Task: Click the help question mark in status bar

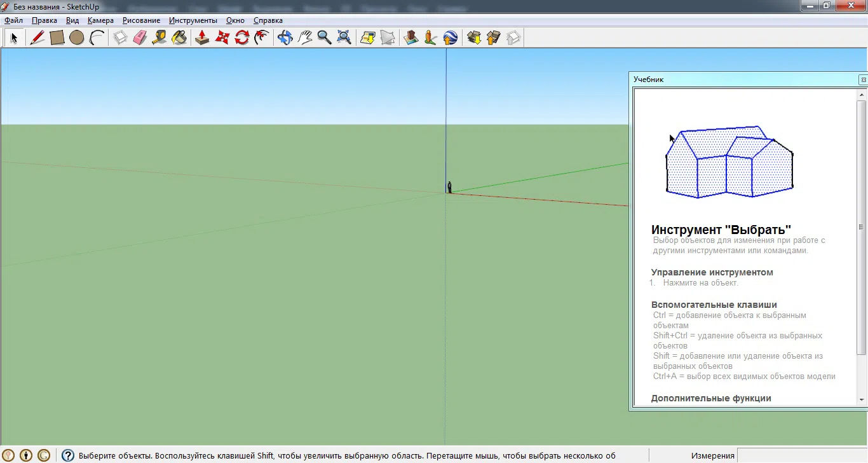Action: [67, 455]
